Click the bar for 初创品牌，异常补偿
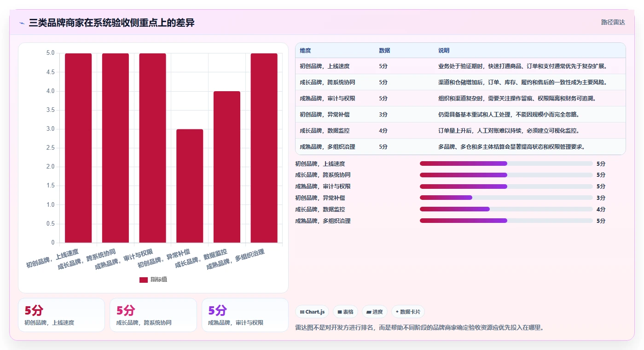The height and width of the screenshot is (350, 644). click(190, 186)
